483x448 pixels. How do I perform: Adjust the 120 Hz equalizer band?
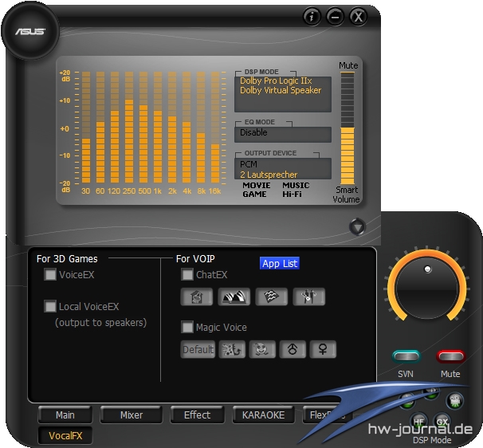tap(115, 128)
